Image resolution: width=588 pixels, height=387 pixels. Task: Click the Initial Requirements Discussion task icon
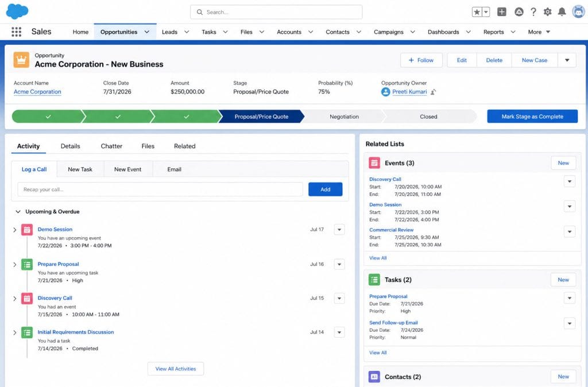pos(26,332)
